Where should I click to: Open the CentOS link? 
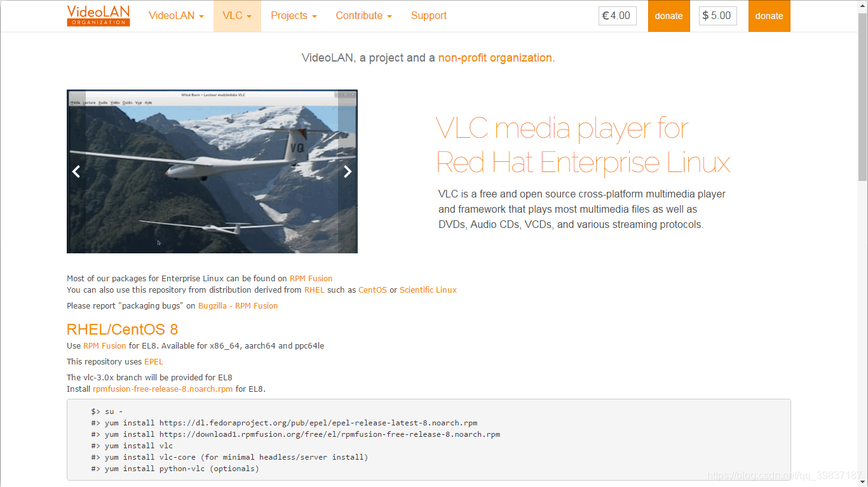point(372,290)
